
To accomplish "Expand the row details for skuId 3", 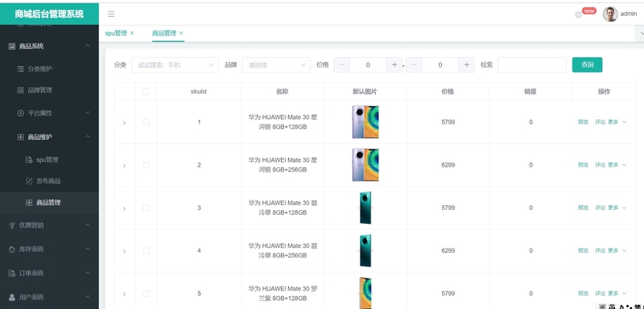I will pos(125,208).
